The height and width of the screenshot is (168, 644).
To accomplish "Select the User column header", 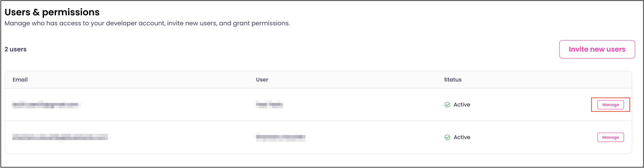I will (262, 80).
